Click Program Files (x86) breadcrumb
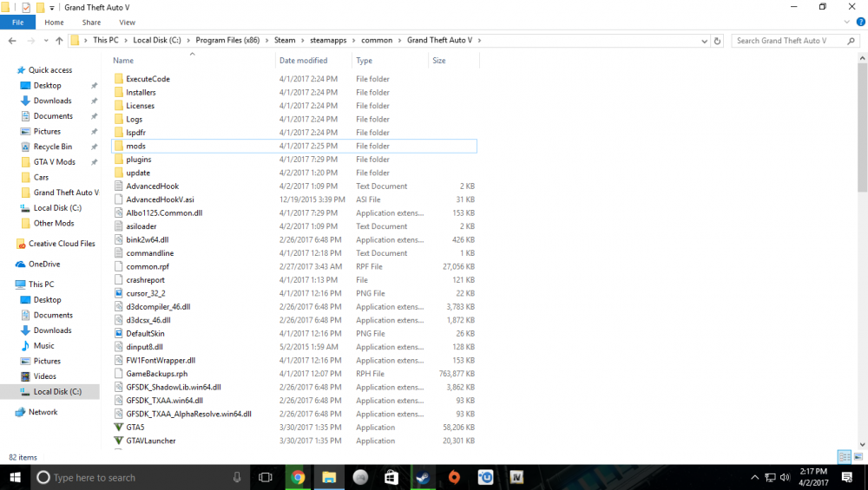Viewport: 868px width, 490px height. coord(227,41)
